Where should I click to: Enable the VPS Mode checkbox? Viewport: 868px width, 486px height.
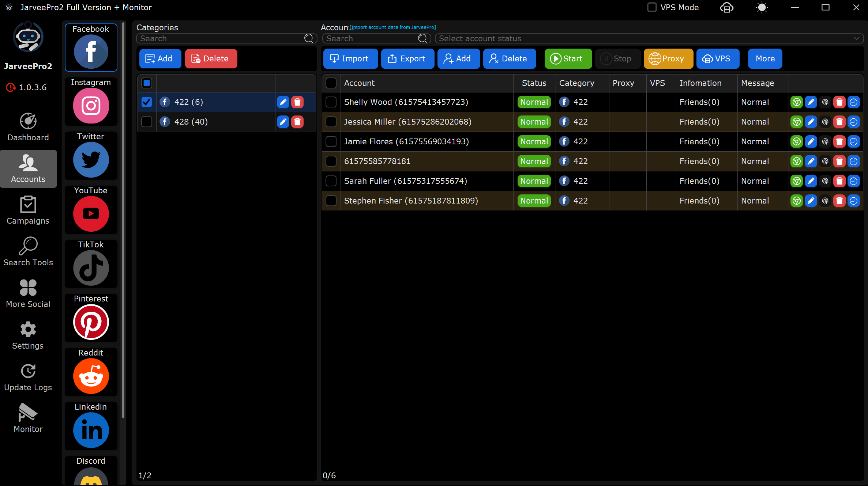[x=652, y=7]
